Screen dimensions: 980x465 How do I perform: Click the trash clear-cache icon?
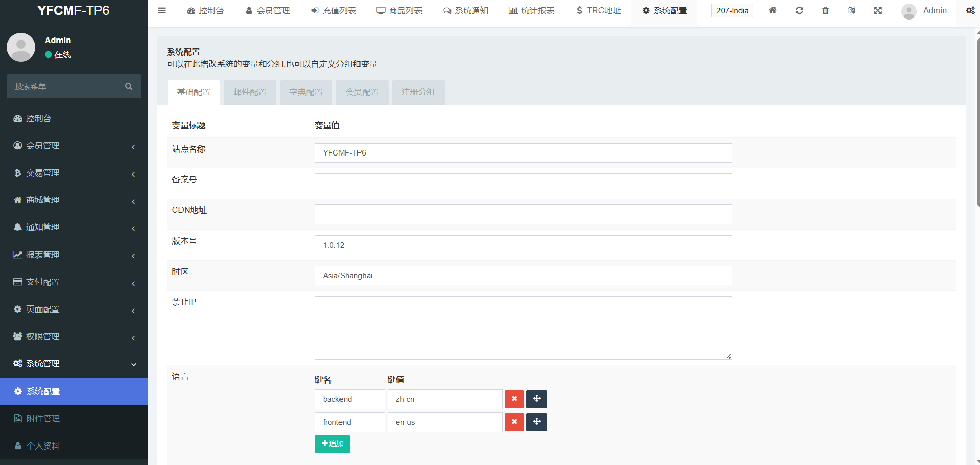[825, 10]
